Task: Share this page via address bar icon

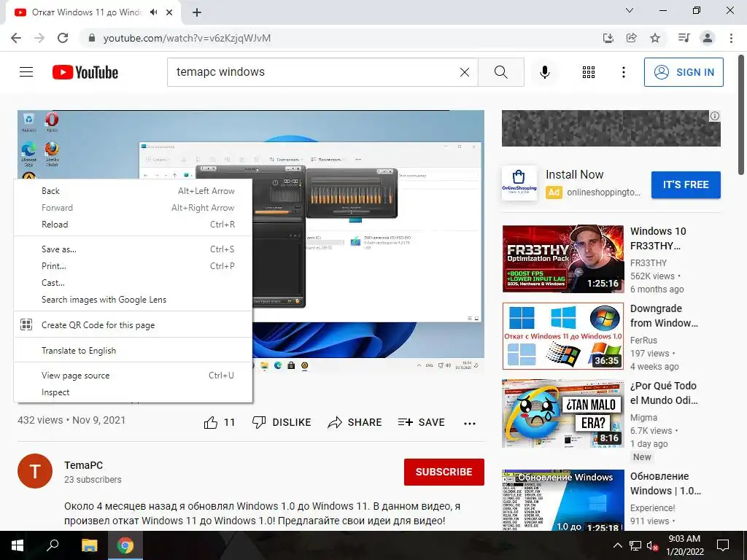Action: pyautogui.click(x=632, y=38)
